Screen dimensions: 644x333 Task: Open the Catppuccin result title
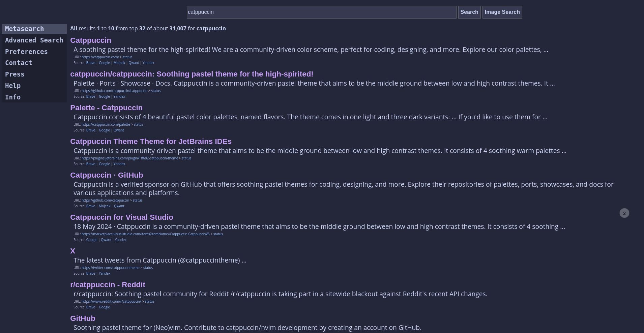pos(91,40)
